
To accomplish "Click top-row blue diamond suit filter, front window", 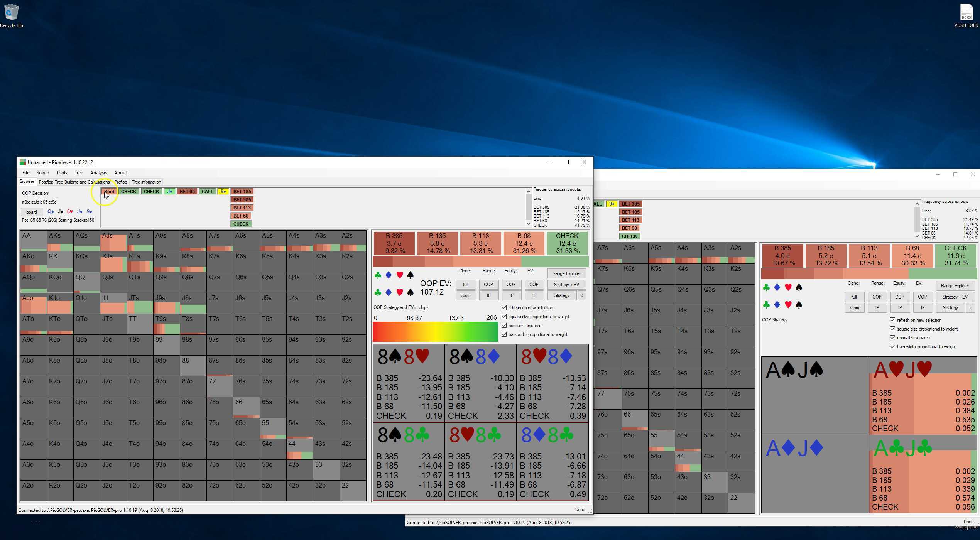I will click(x=389, y=275).
